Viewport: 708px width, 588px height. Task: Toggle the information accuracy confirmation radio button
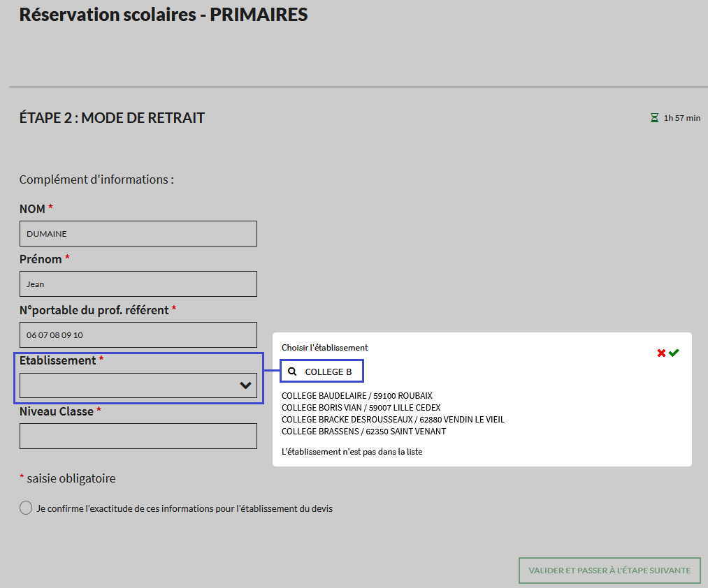(27, 508)
